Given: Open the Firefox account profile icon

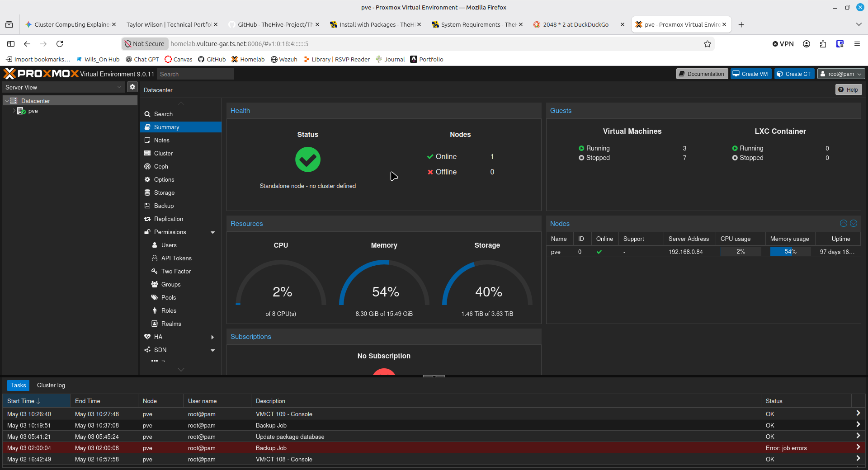Looking at the screenshot, I should click(806, 44).
